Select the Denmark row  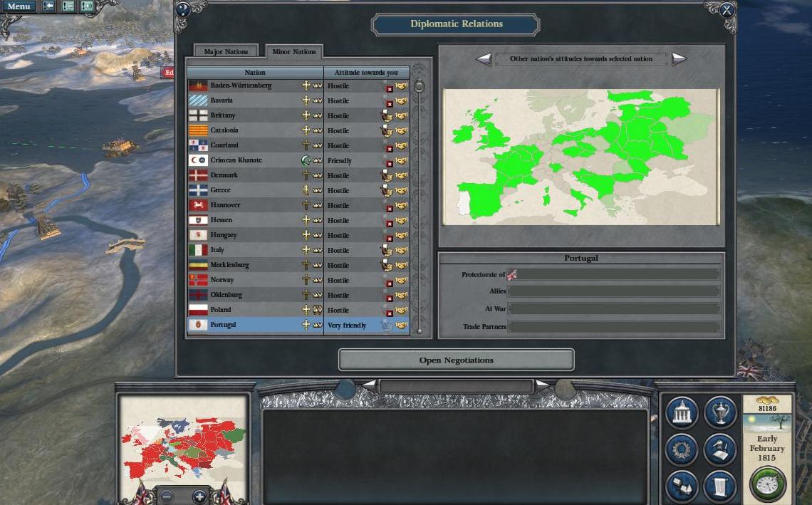[x=298, y=176]
